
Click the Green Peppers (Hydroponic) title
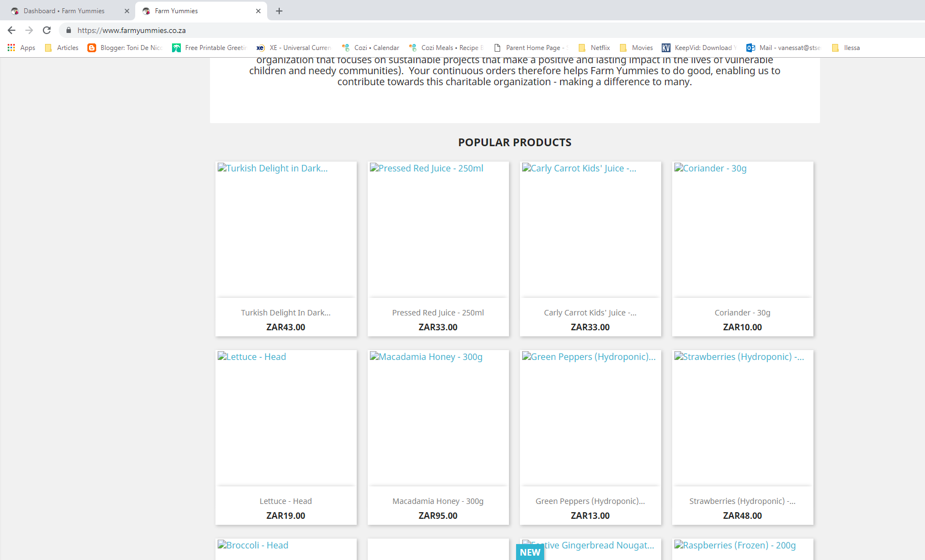click(590, 501)
